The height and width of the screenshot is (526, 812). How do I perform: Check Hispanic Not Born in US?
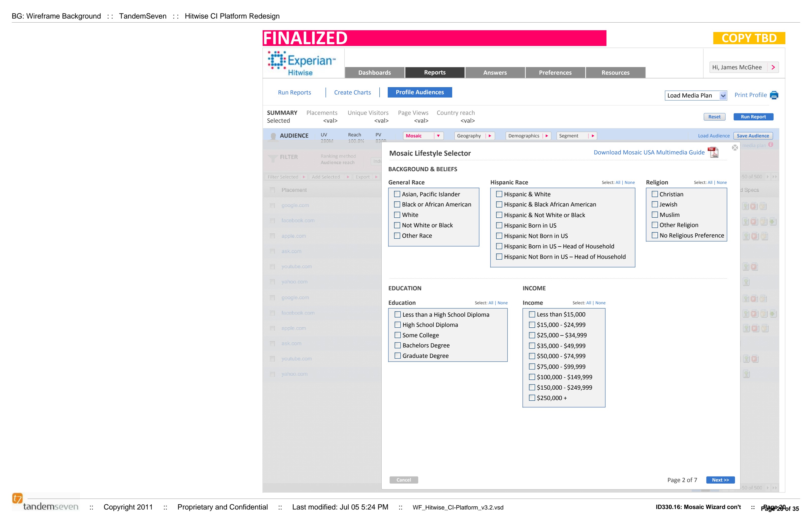[499, 236]
